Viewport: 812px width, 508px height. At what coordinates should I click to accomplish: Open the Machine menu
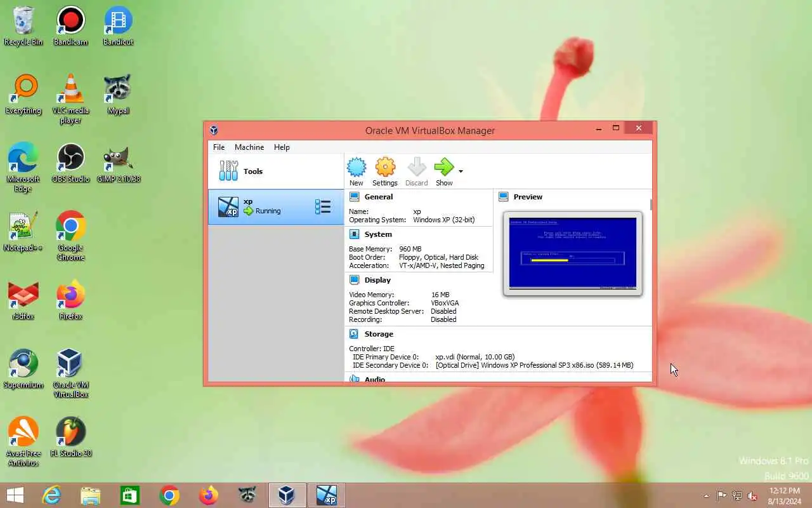pos(249,147)
